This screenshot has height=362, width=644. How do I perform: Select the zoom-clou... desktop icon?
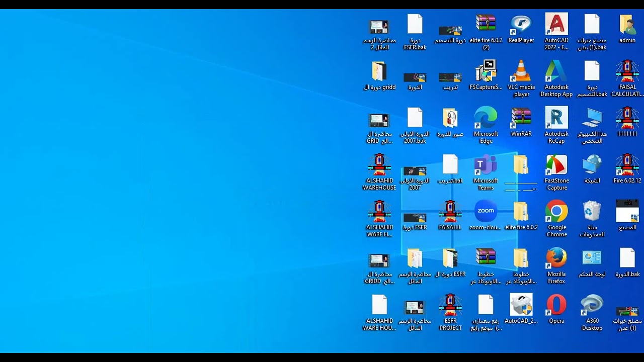(486, 216)
